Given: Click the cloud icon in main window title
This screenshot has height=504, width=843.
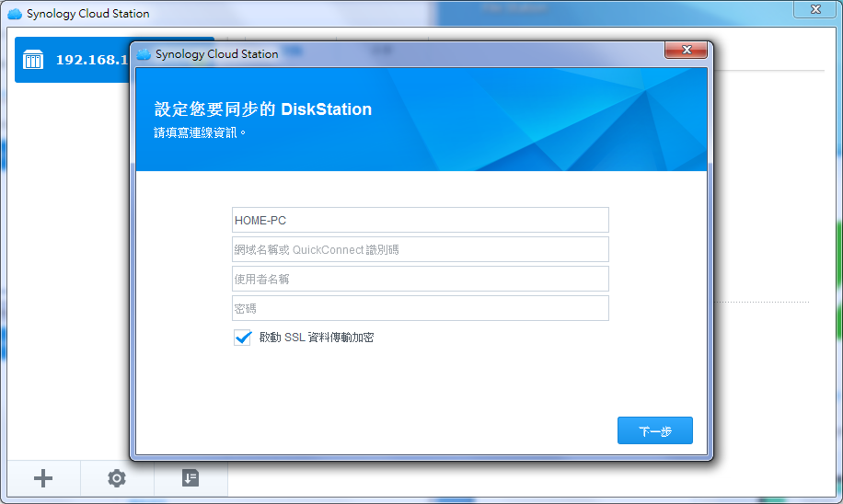Looking at the screenshot, I should tap(15, 14).
